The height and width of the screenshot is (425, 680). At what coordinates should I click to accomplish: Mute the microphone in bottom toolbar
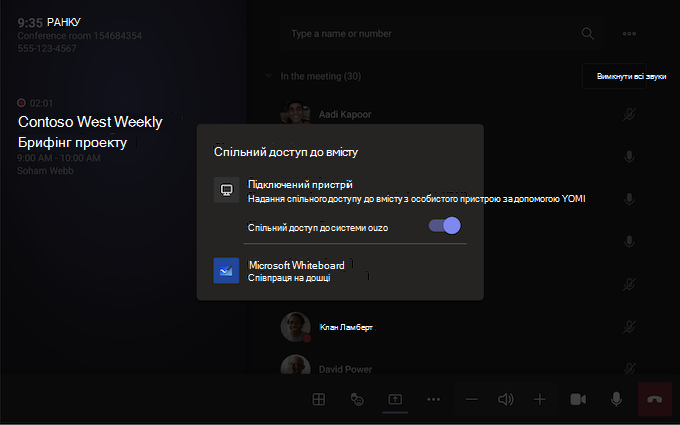click(x=616, y=399)
